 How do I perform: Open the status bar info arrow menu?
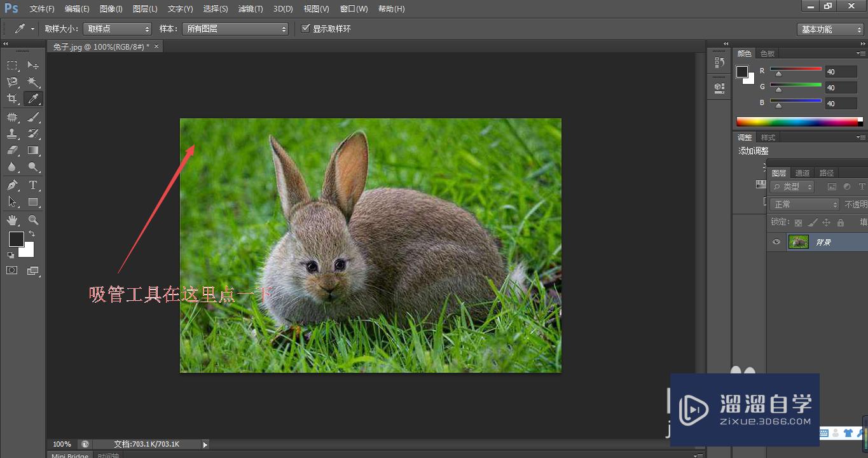(x=205, y=445)
